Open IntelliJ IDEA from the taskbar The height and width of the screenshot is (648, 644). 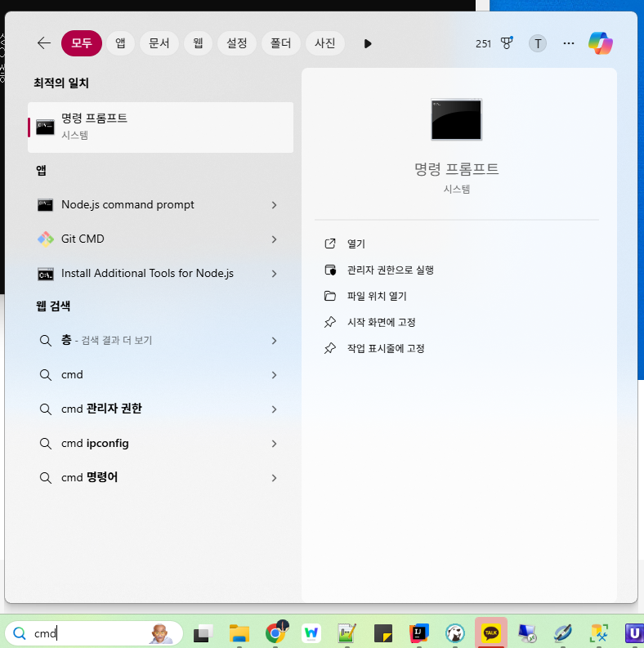(418, 633)
